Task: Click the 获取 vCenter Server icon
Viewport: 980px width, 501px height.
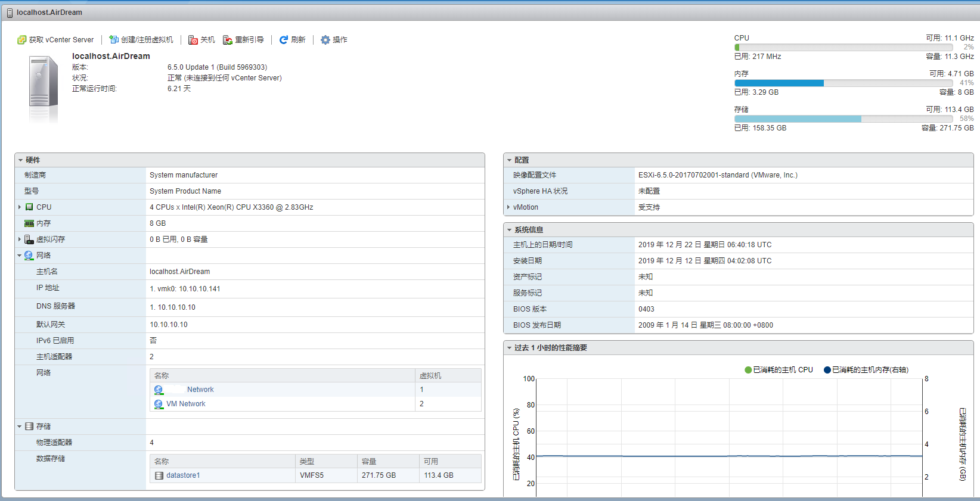Action: pos(21,40)
